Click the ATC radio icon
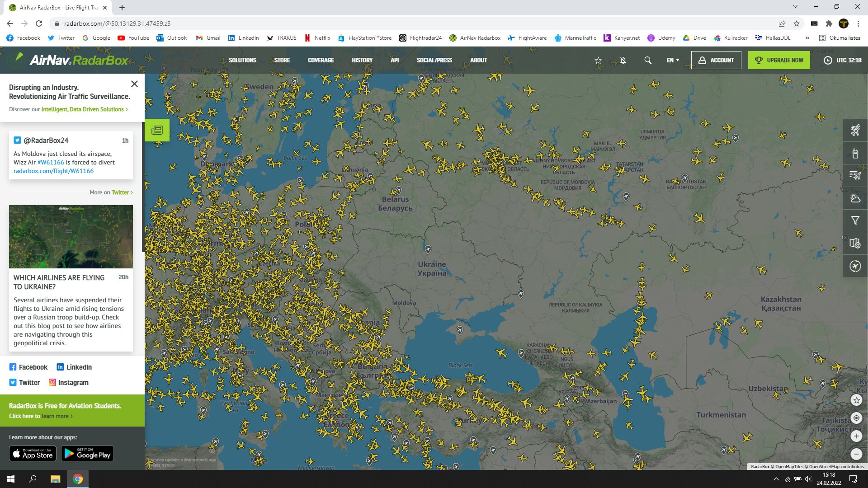Screen dimensions: 868x488 [x=855, y=153]
